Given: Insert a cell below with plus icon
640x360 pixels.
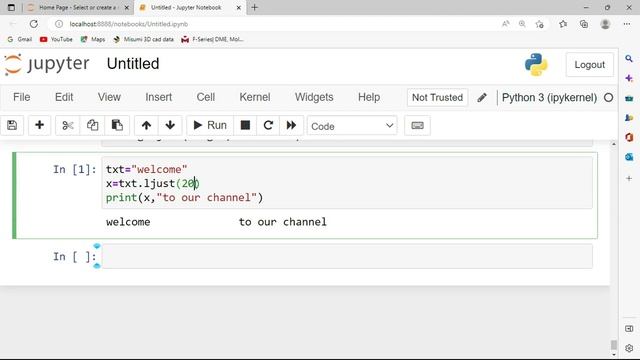Looking at the screenshot, I should click(x=39, y=125).
